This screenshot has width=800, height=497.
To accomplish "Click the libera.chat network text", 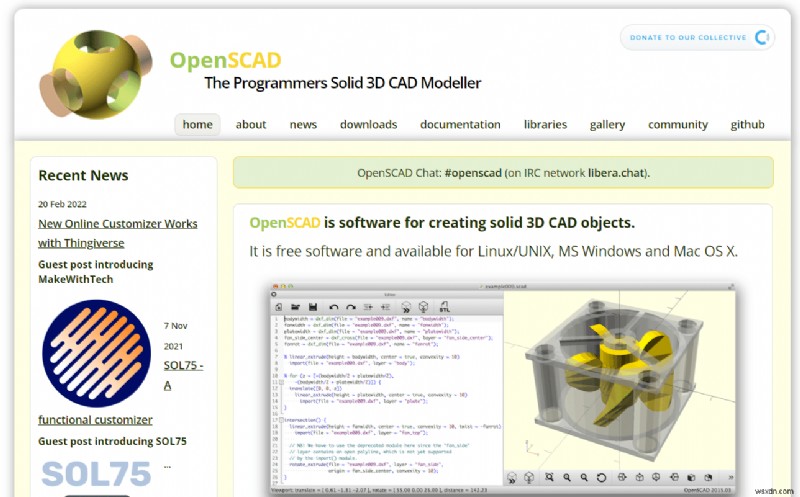I will (616, 172).
